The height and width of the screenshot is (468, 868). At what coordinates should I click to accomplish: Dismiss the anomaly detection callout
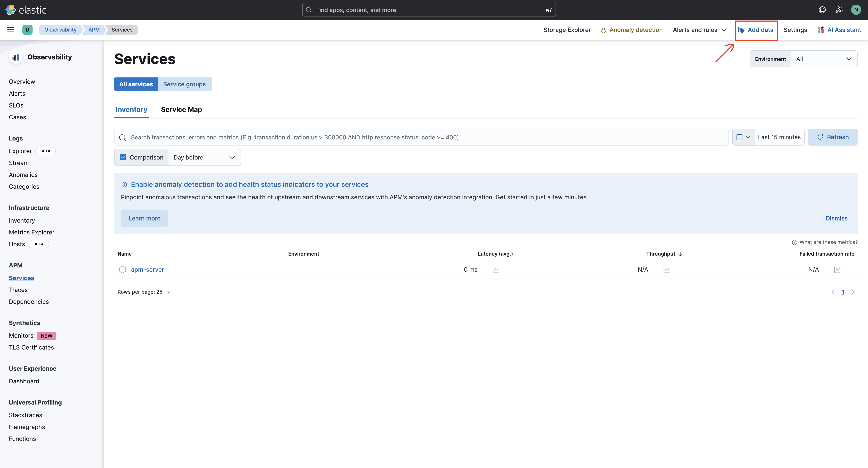[x=836, y=219]
